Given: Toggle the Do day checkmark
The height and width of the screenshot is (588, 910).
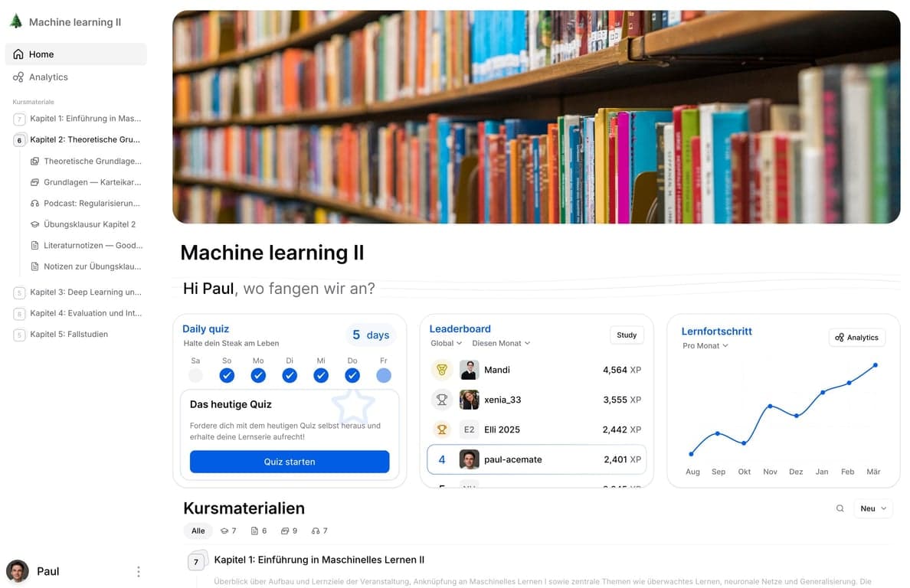Looking at the screenshot, I should click(352, 376).
